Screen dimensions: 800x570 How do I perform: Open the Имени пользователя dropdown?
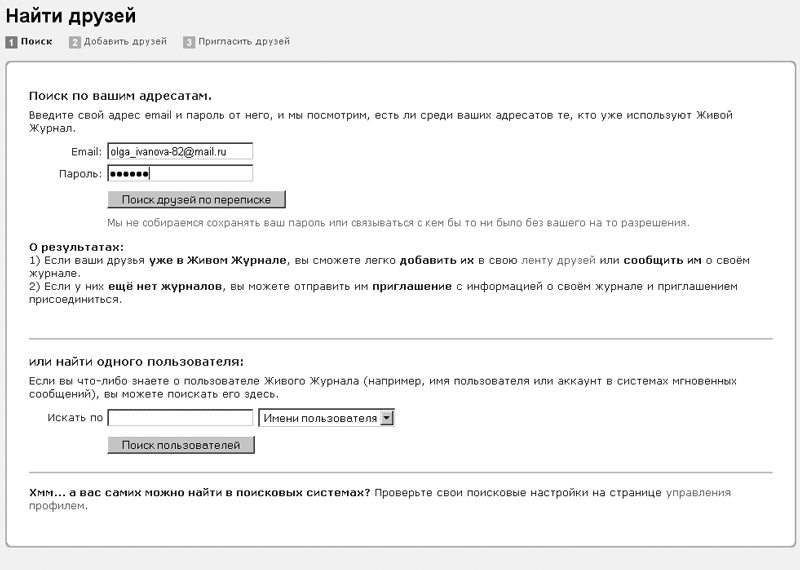tap(319, 418)
